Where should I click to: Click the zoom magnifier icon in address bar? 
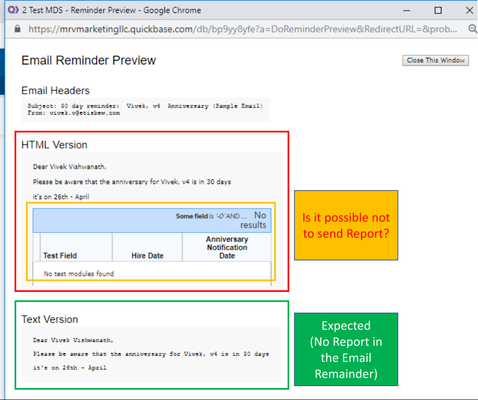coord(472,29)
